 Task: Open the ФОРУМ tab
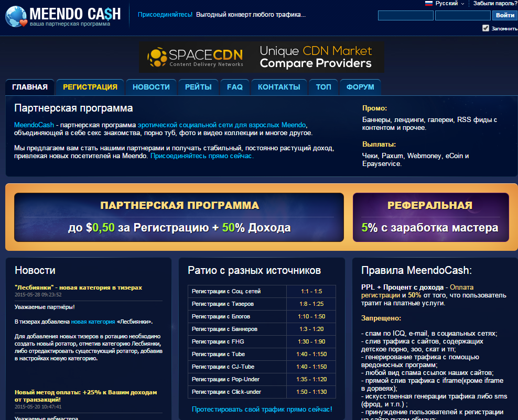coord(360,87)
